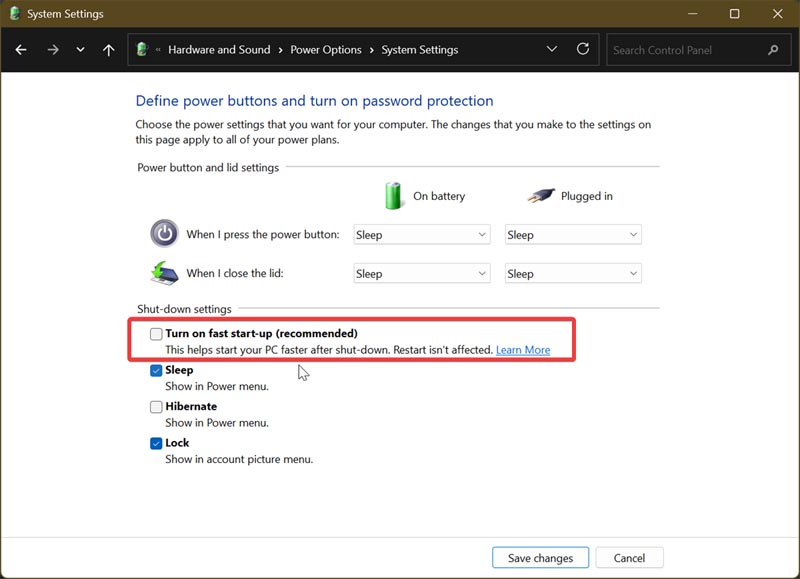Viewport: 800px width, 579px height.
Task: Navigate to Hardware and Sound breadcrumb
Action: point(219,50)
